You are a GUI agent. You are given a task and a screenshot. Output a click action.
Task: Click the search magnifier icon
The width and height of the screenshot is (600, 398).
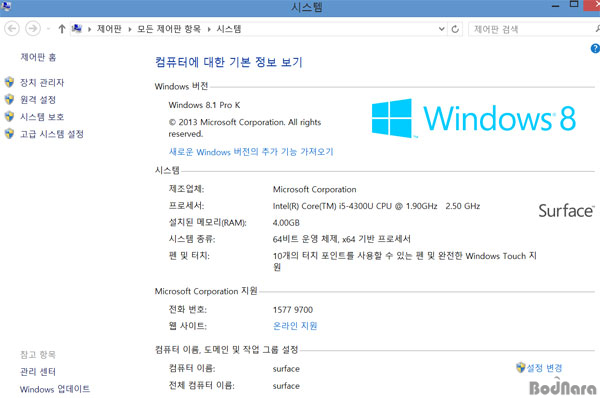coord(597,29)
